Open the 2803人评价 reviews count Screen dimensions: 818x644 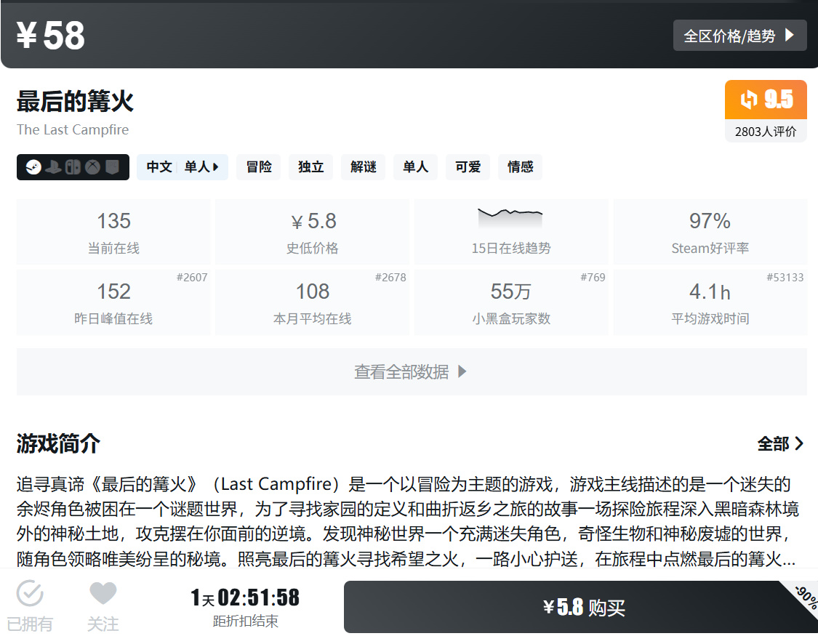point(766,132)
